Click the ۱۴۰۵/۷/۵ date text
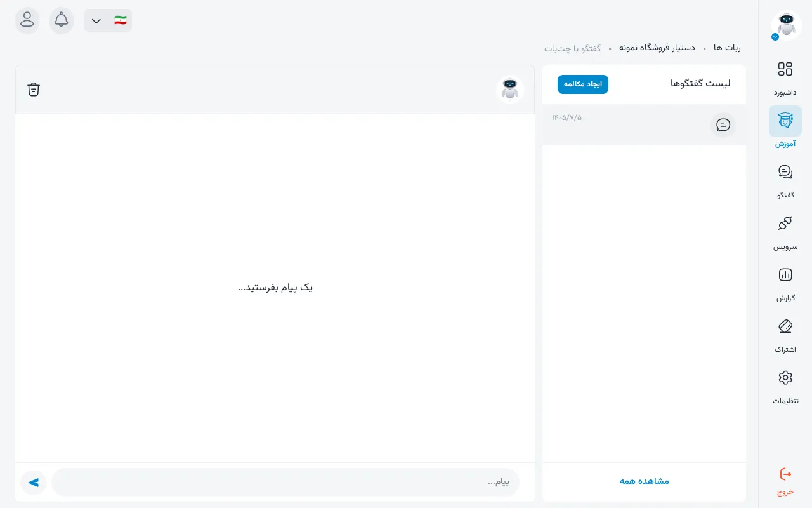Image resolution: width=812 pixels, height=508 pixels. click(x=567, y=117)
